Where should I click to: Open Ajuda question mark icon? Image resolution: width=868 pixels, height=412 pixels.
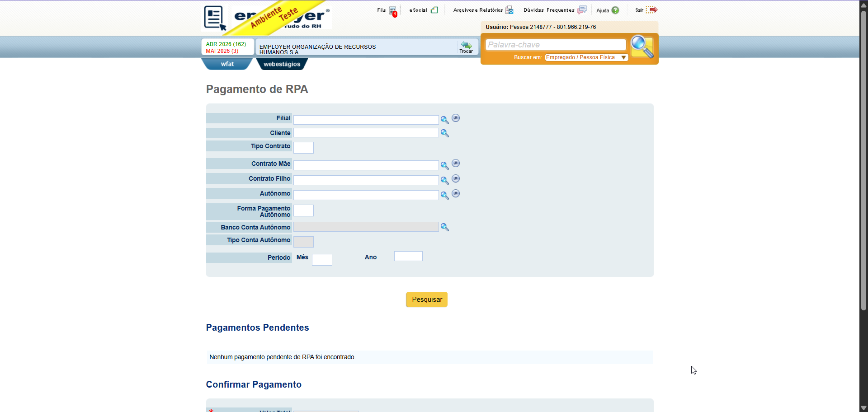point(615,10)
